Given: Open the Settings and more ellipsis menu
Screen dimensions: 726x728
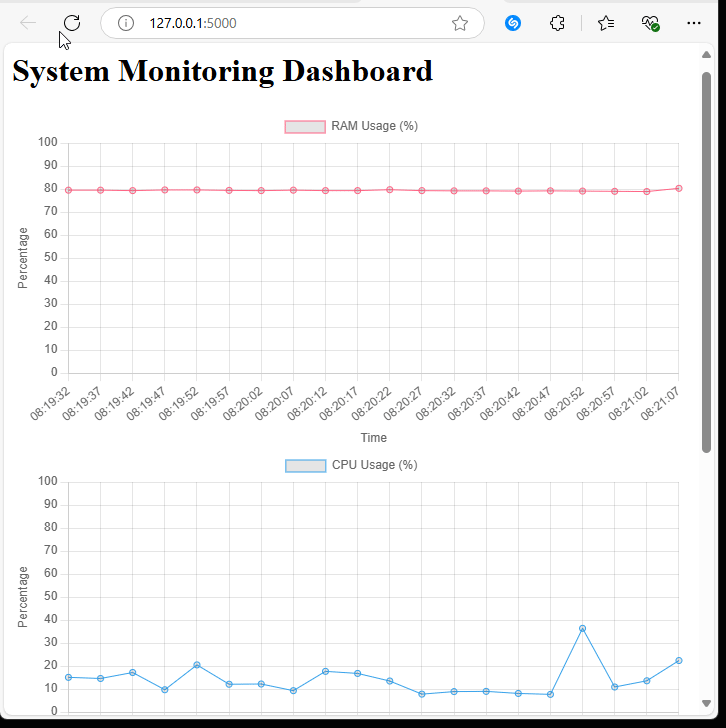Looking at the screenshot, I should (x=694, y=23).
